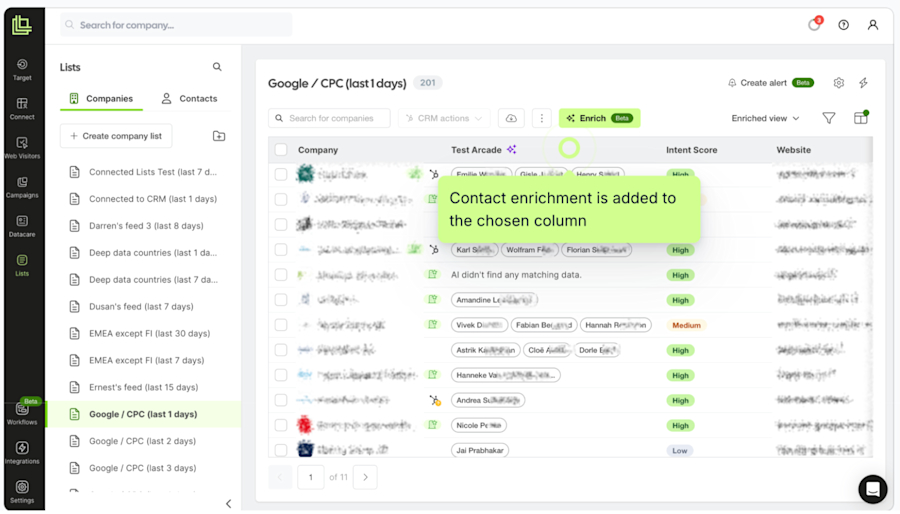Go to next page arrow
The height and width of the screenshot is (514, 900).
[x=366, y=477]
